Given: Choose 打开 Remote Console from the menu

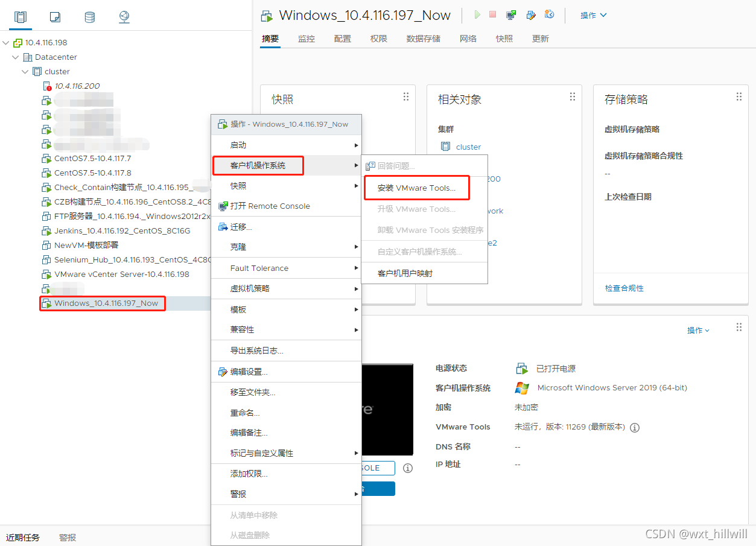Looking at the screenshot, I should [286, 206].
